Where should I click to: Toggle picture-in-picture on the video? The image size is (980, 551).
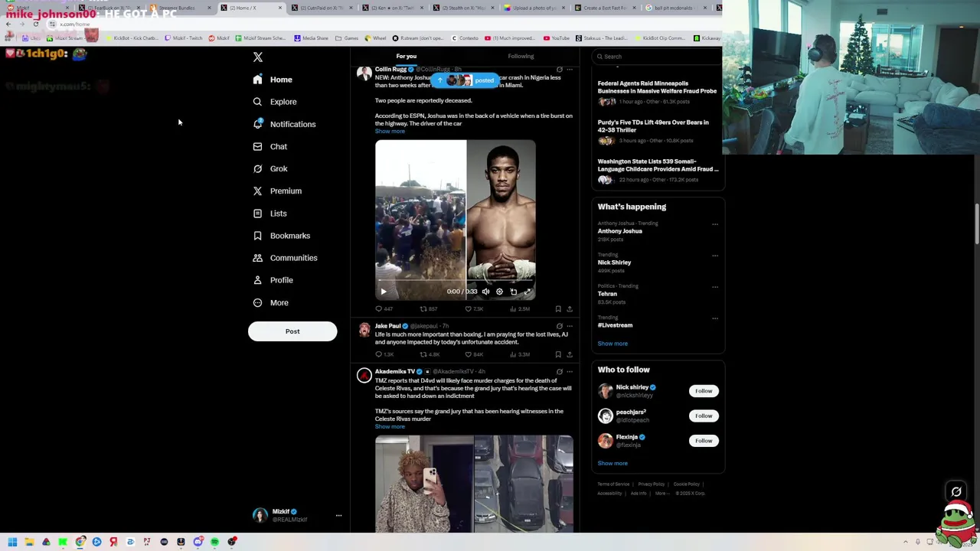pyautogui.click(x=514, y=292)
